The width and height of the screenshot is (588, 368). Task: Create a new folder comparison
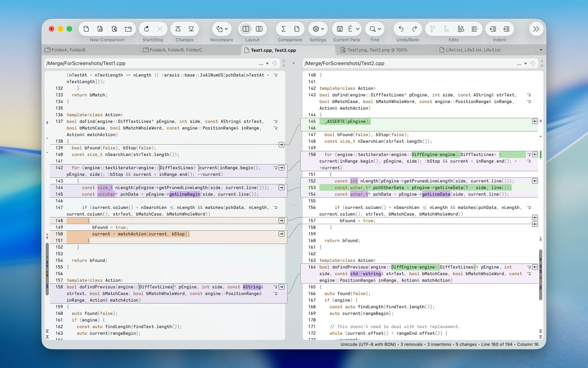click(x=128, y=29)
